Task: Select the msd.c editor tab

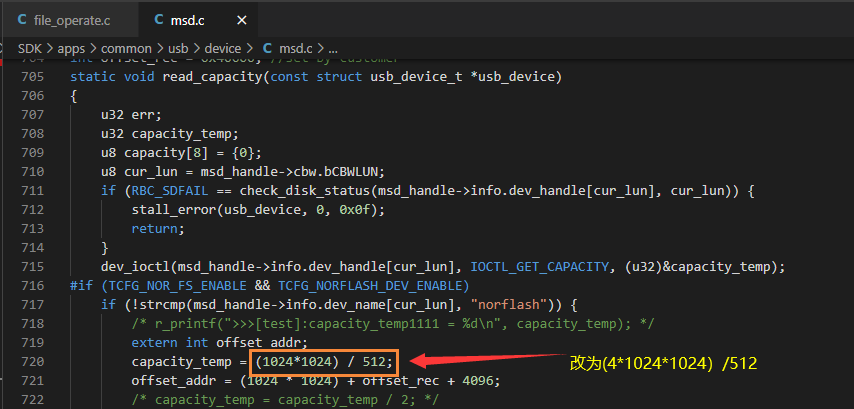Action: pyautogui.click(x=198, y=20)
